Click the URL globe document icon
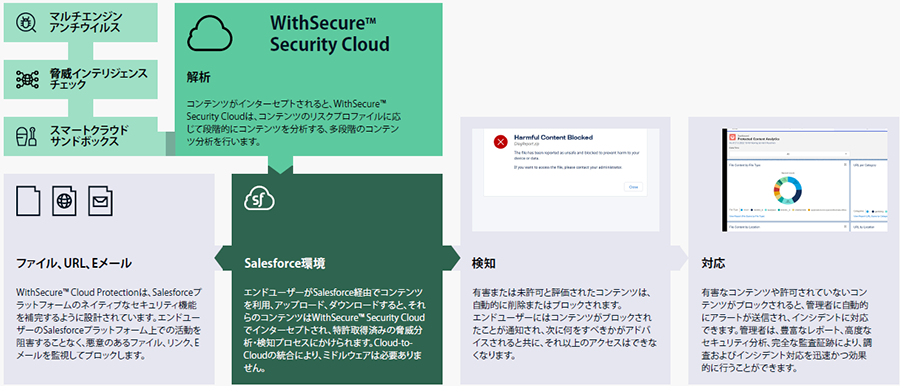The width and height of the screenshot is (900, 386). [64, 200]
